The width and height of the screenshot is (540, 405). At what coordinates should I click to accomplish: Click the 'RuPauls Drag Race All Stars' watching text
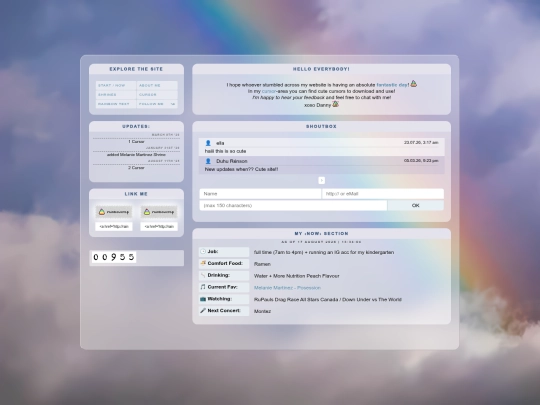328,300
